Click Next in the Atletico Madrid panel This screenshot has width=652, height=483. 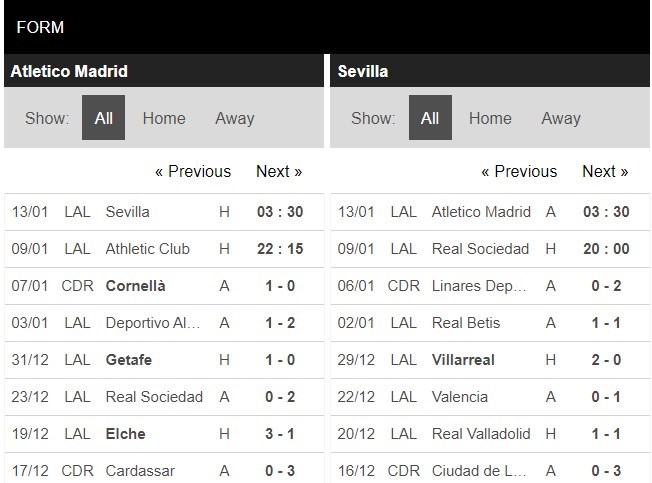pyautogui.click(x=279, y=171)
